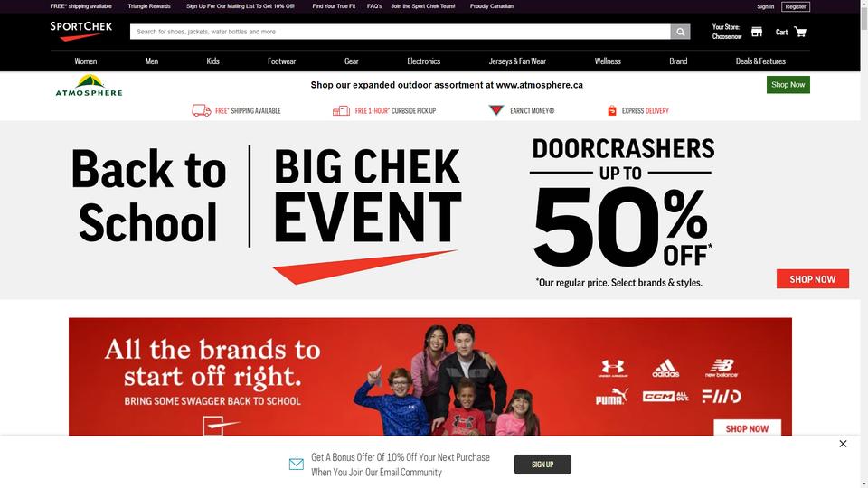Click the express delivery bag icon
The width and height of the screenshot is (868, 488).
(612, 110)
